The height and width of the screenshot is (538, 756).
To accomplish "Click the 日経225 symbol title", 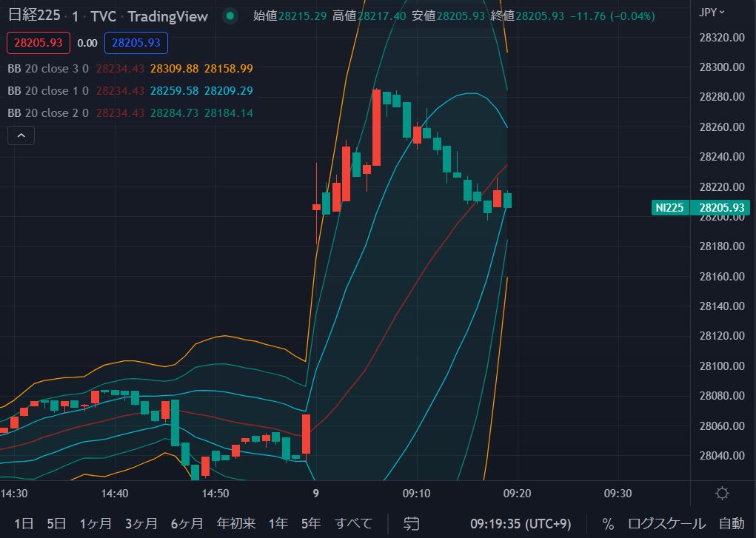I will coord(34,16).
